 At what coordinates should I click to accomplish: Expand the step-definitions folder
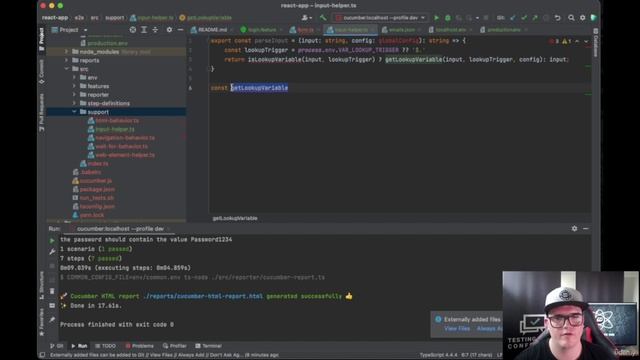click(74, 103)
